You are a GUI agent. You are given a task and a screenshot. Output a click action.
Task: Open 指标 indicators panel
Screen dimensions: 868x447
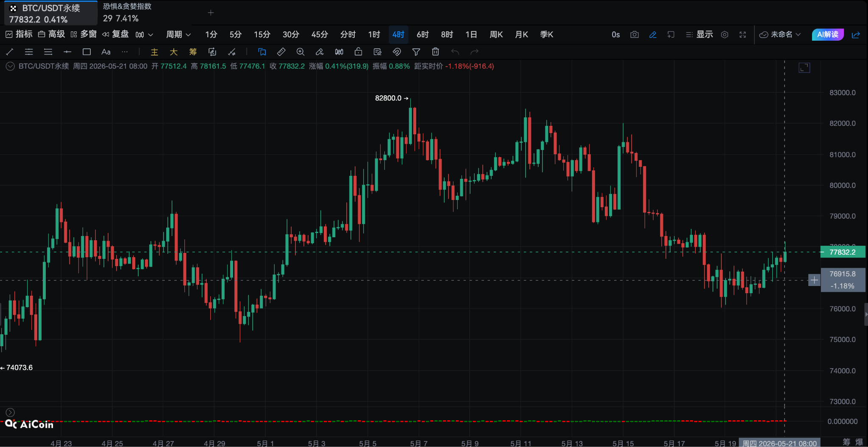[19, 34]
